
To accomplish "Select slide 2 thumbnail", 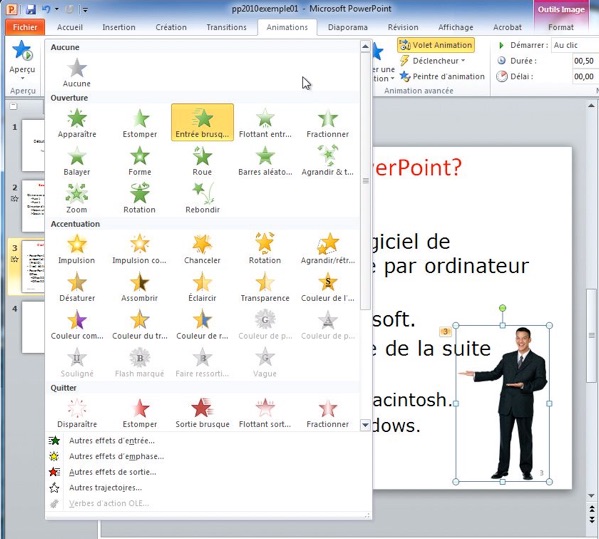I will pyautogui.click(x=33, y=206).
